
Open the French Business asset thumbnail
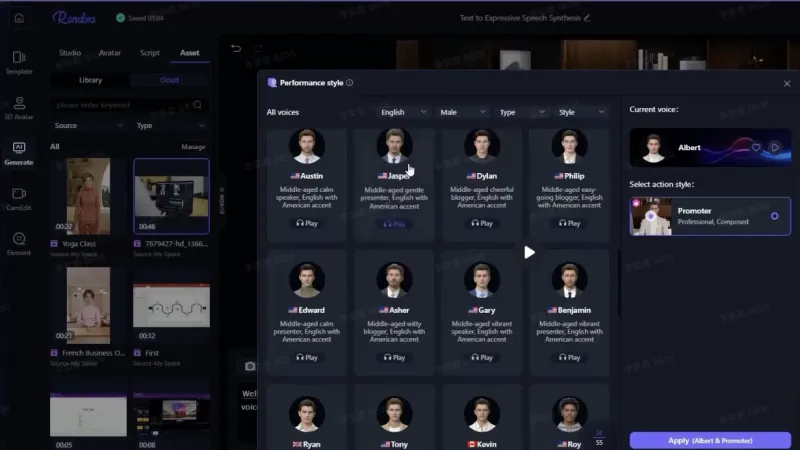(x=88, y=305)
